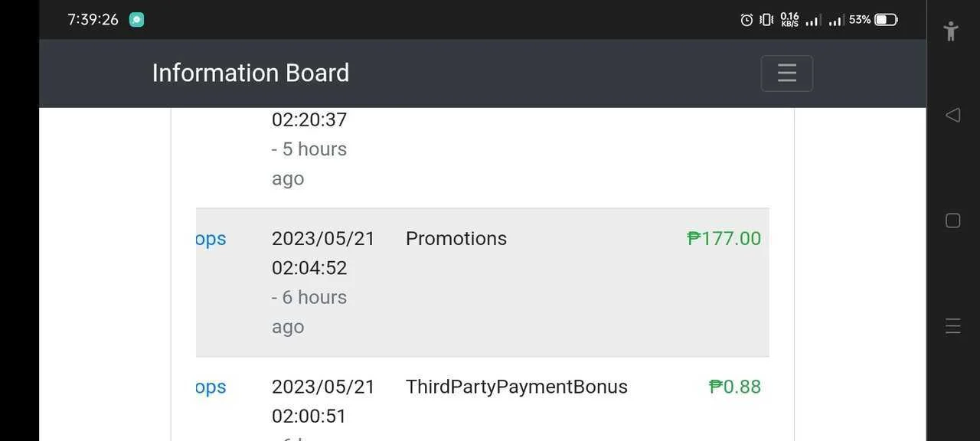Tap the alarm clock status icon
The width and height of the screenshot is (980, 441).
[746, 20]
